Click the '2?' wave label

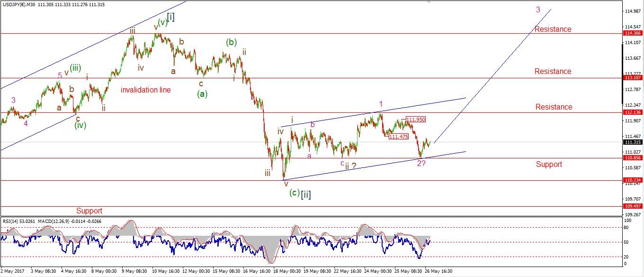pos(421,164)
